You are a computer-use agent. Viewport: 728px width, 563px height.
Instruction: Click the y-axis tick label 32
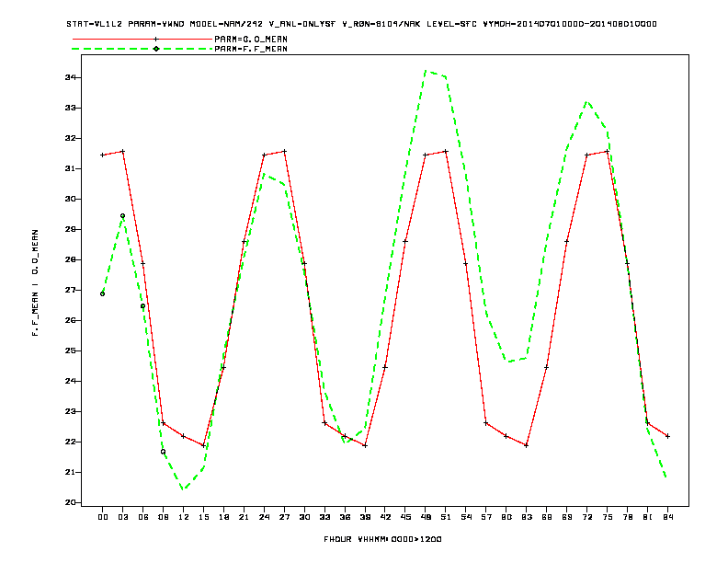(71, 138)
